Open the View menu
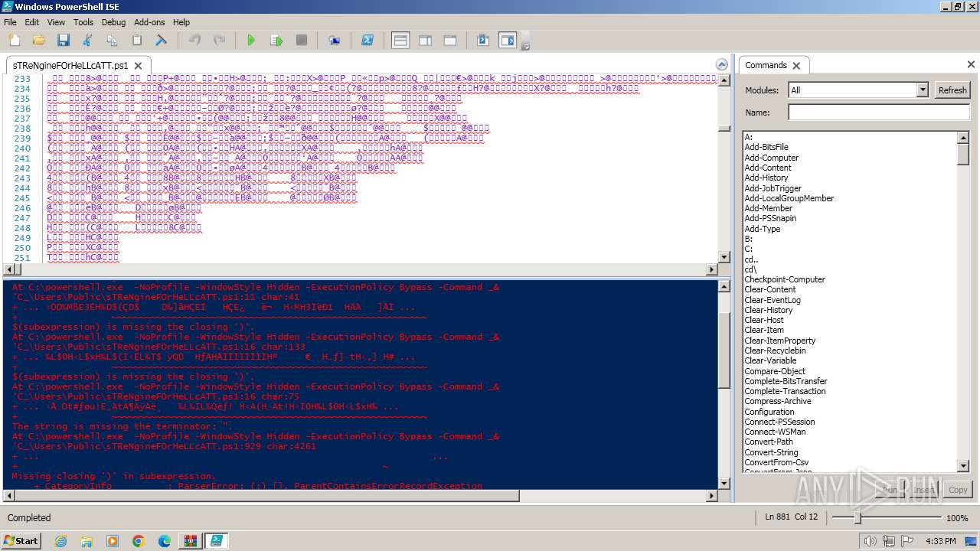Screen dimensions: 980x551 point(56,22)
